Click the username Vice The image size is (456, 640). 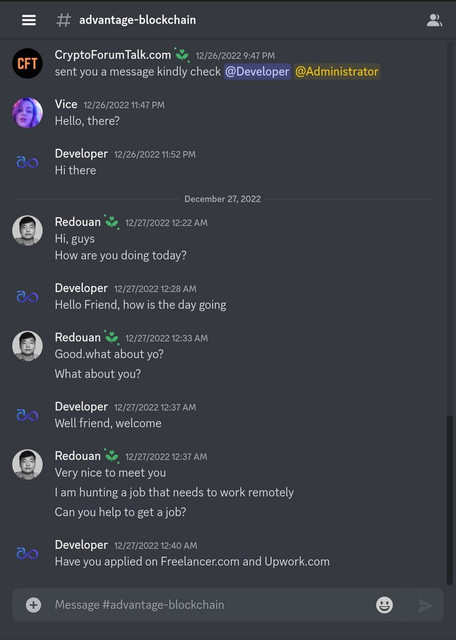click(x=66, y=104)
